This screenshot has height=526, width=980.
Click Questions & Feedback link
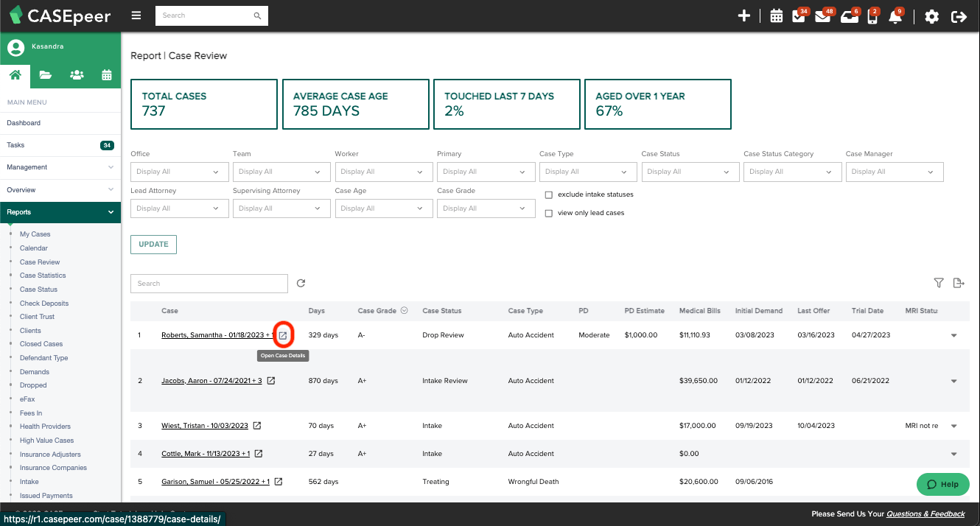925,514
